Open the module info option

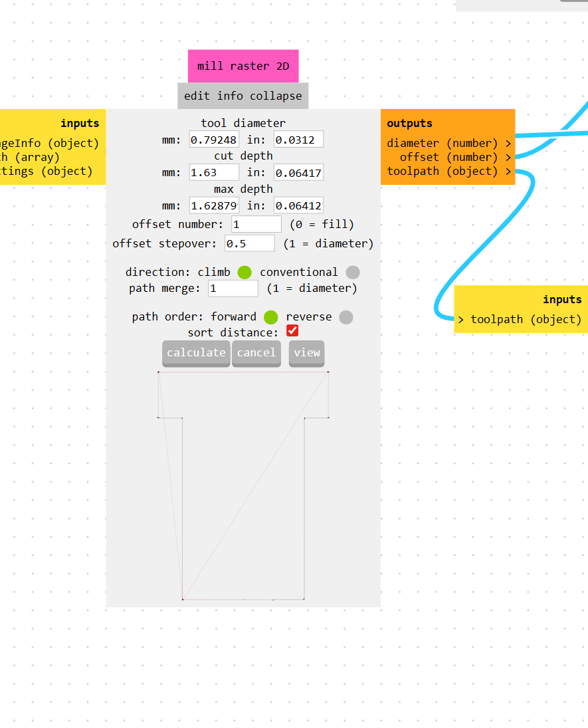coord(230,96)
